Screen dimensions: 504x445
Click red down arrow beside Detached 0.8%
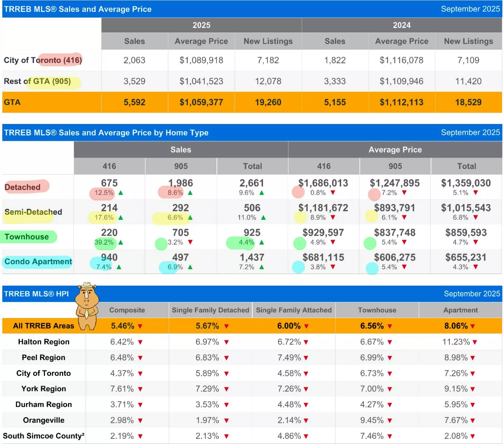coord(333,193)
